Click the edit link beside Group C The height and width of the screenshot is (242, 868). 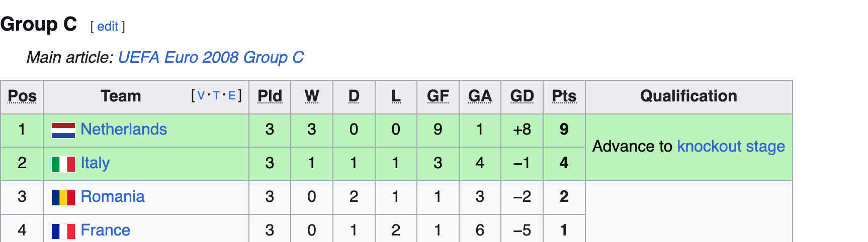pyautogui.click(x=108, y=27)
